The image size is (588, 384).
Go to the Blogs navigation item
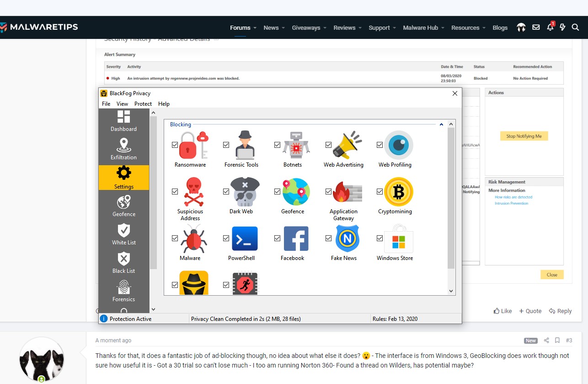click(500, 27)
